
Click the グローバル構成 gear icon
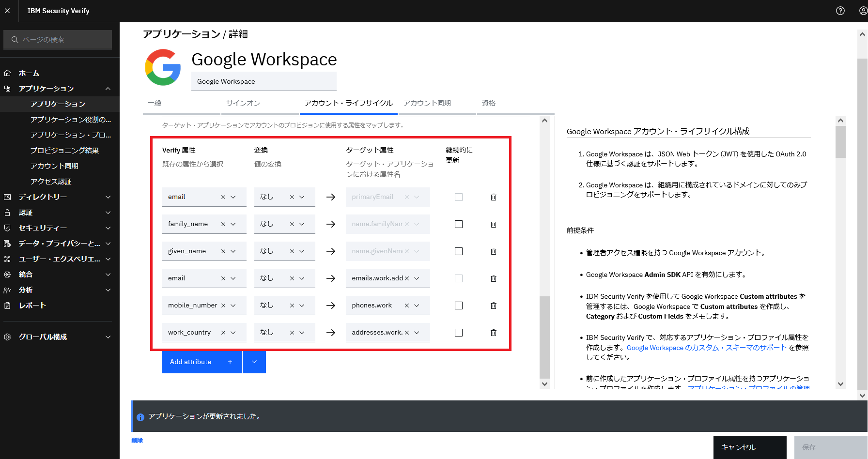click(7, 337)
